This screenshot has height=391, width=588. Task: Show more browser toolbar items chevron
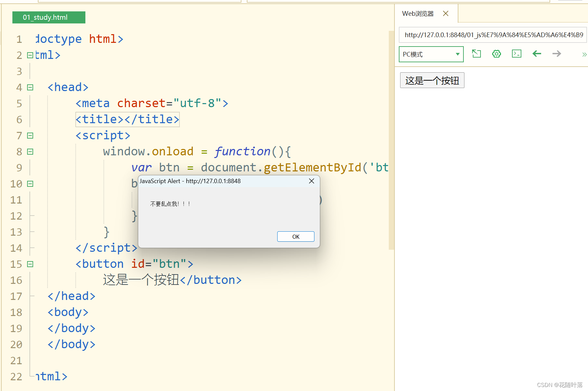584,55
